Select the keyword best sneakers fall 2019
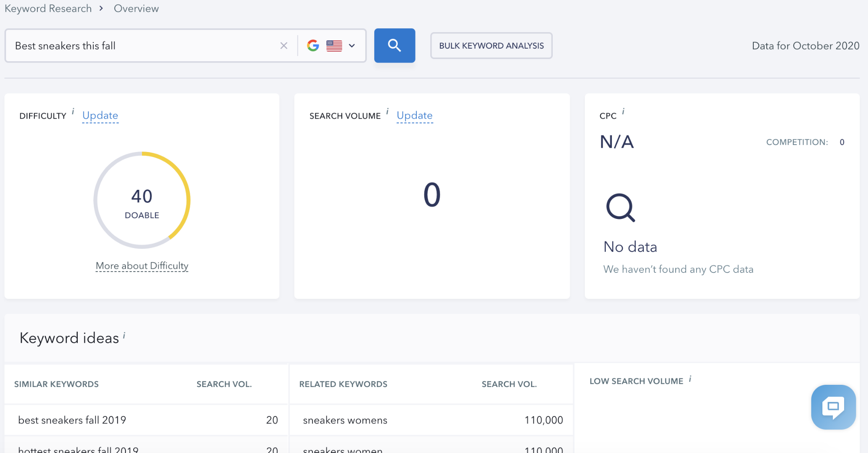Screen dimensions: 868x453 tap(72, 420)
